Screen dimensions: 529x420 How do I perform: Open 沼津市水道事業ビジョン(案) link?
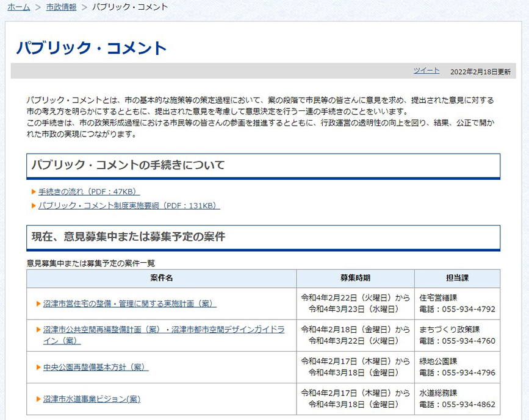coord(92,399)
